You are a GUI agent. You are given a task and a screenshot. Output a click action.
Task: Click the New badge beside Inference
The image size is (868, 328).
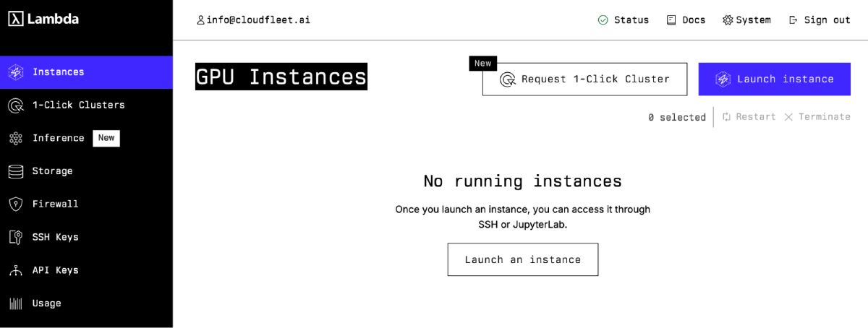pos(106,138)
